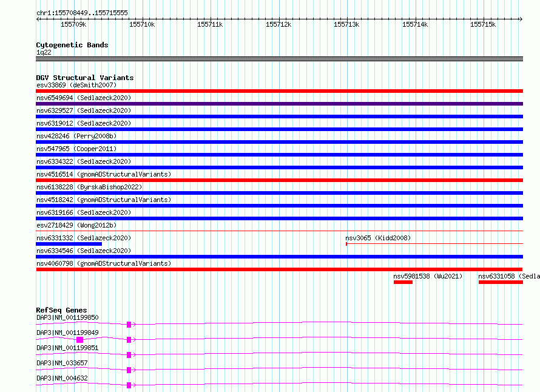This screenshot has width=540, height=392.
Task: Click nsv6334322 (Sedlazeck2020) label
Action: 84,161
